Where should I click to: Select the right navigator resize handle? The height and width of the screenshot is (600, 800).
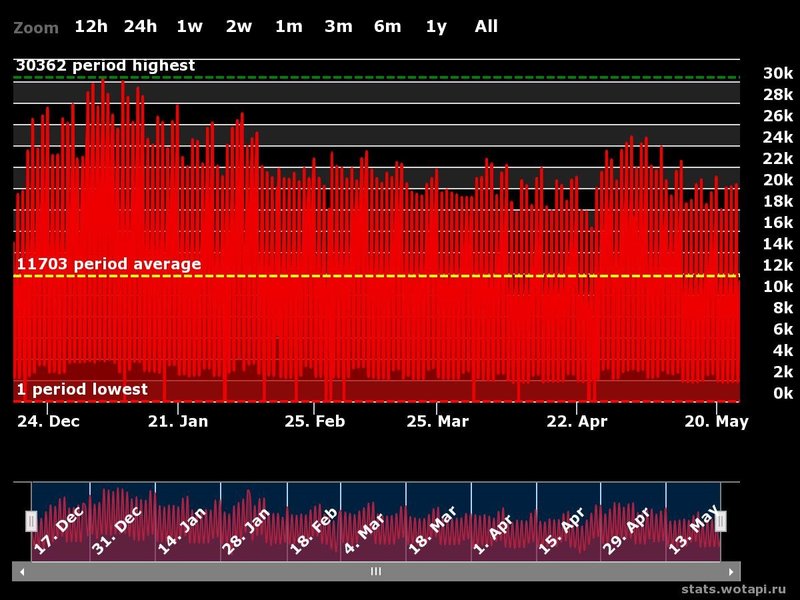(722, 520)
